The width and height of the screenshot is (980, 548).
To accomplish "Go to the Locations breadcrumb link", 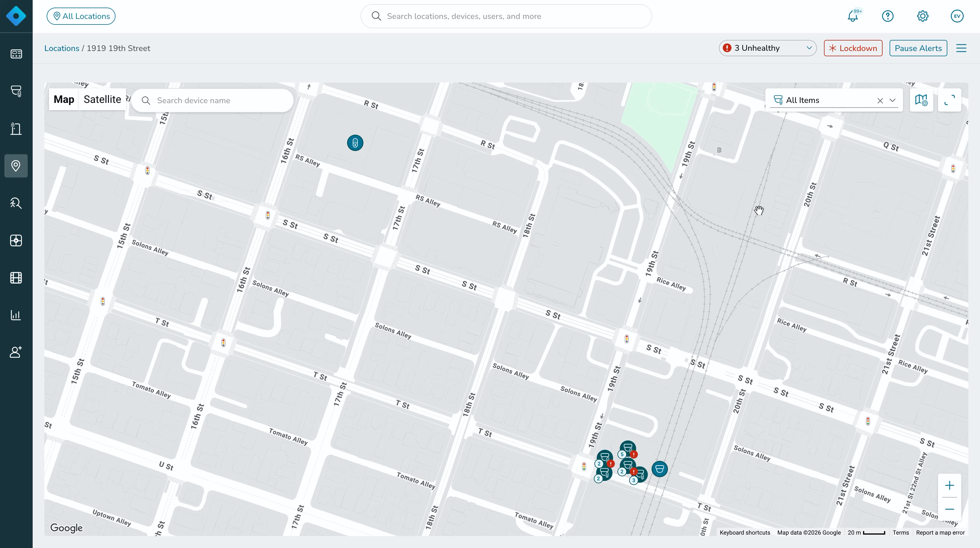I will tap(62, 48).
